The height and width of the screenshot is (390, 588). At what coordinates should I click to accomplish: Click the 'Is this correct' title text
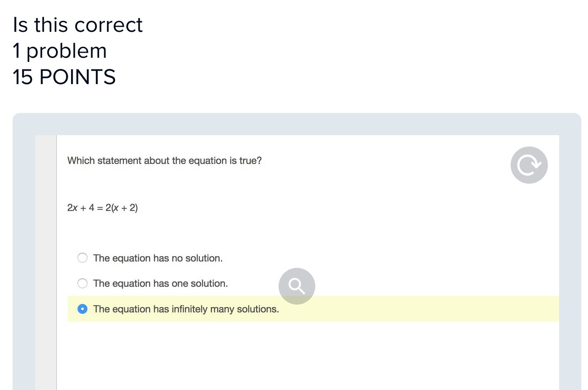[x=78, y=25]
